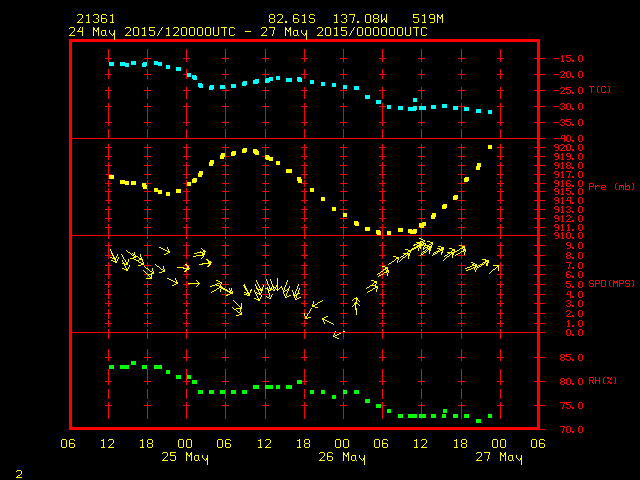Click the Pre (mb) pressure axis label
This screenshot has width=640, height=480.
611,187
